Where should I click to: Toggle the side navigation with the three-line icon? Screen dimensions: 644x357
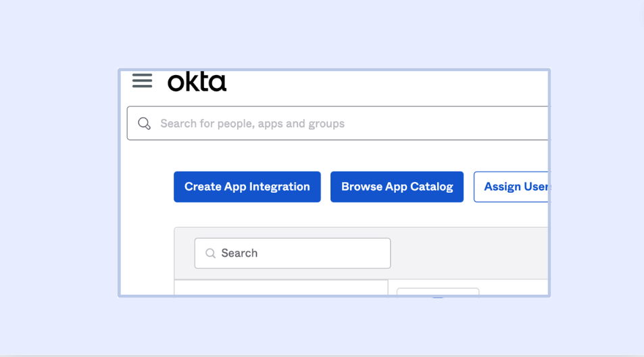click(x=142, y=81)
